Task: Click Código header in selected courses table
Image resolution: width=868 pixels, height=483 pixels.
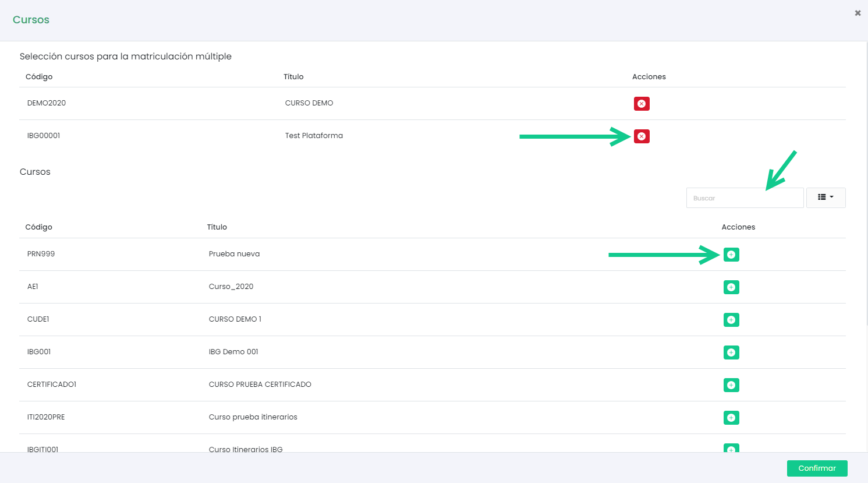Action: [x=39, y=77]
